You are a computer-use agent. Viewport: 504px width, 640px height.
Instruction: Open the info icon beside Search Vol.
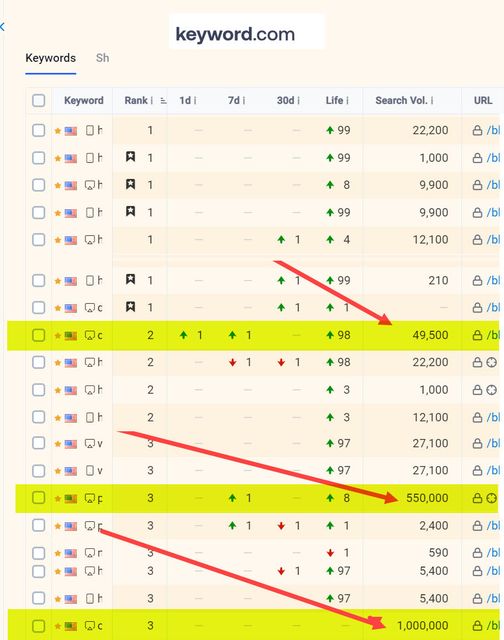(x=432, y=100)
